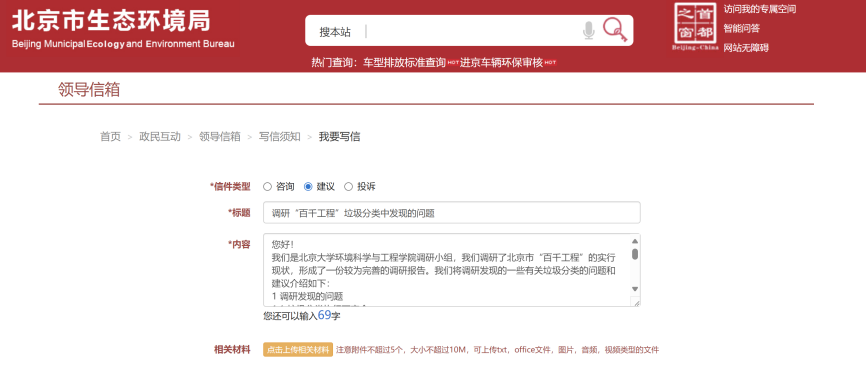
Task: Open 智能问答 link
Action: click(x=742, y=28)
